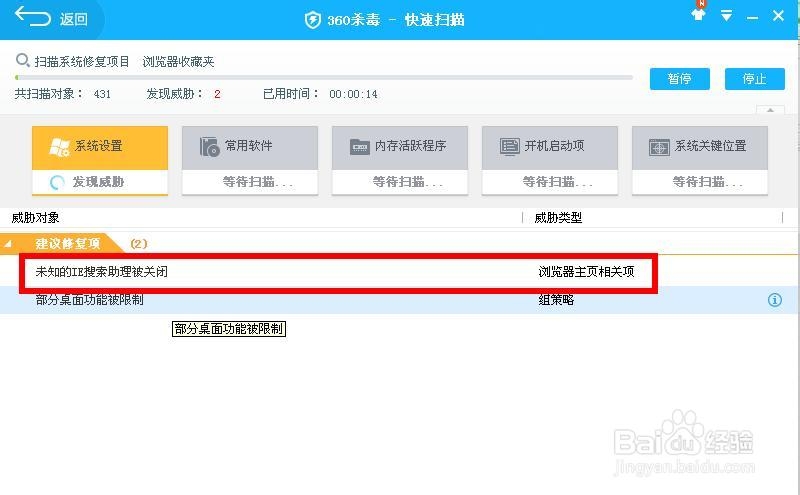Click the Windows flag icon in 系统设置
Image resolution: width=800 pixels, height=495 pixels.
pos(59,146)
